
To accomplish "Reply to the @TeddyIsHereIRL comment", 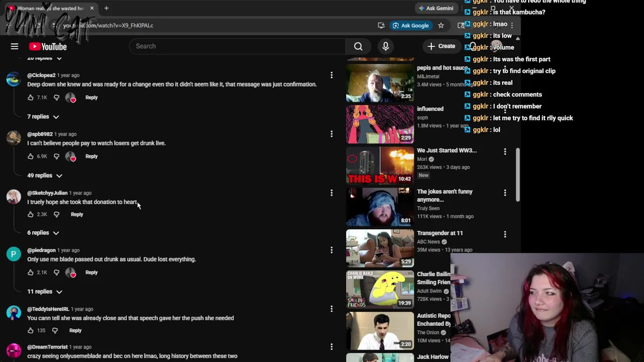I will point(75,330).
